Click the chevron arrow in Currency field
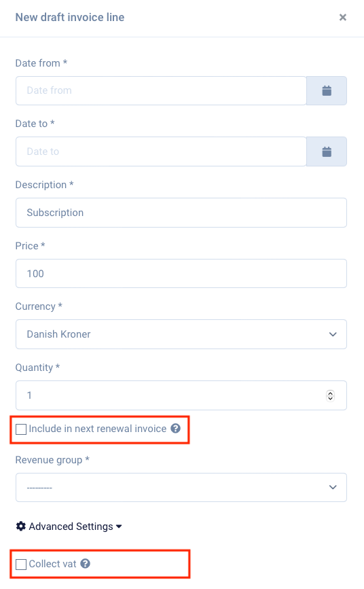Screen dimensions: 364x589 (x=333, y=334)
